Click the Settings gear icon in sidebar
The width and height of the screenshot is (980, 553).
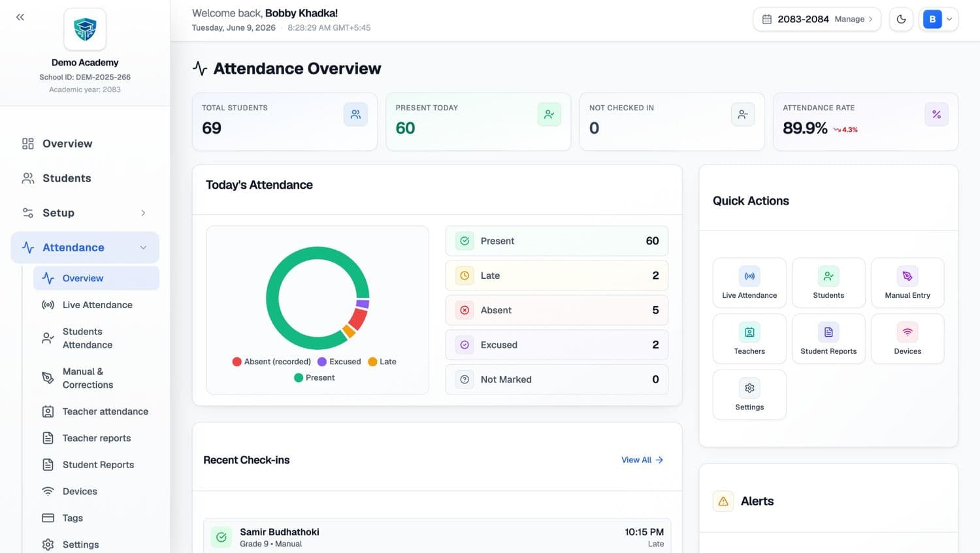point(48,545)
